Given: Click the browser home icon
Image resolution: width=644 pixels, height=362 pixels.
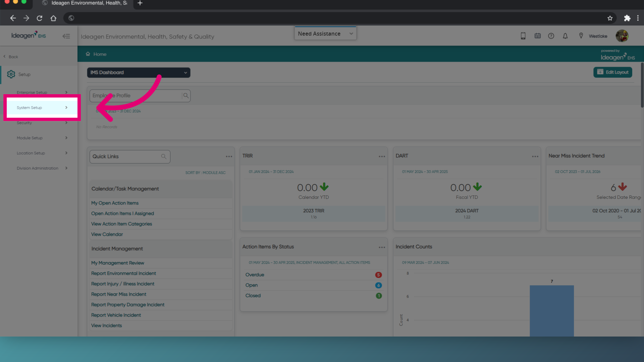Looking at the screenshot, I should click(x=53, y=18).
